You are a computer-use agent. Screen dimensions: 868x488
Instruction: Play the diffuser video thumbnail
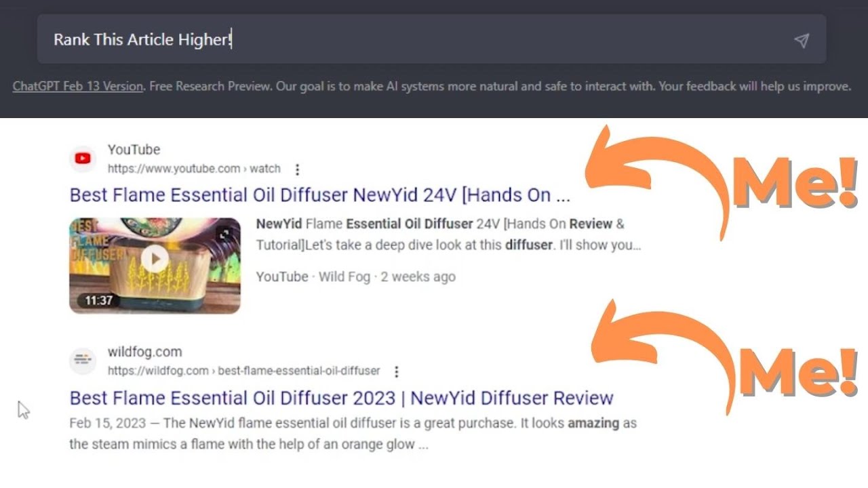coord(155,266)
